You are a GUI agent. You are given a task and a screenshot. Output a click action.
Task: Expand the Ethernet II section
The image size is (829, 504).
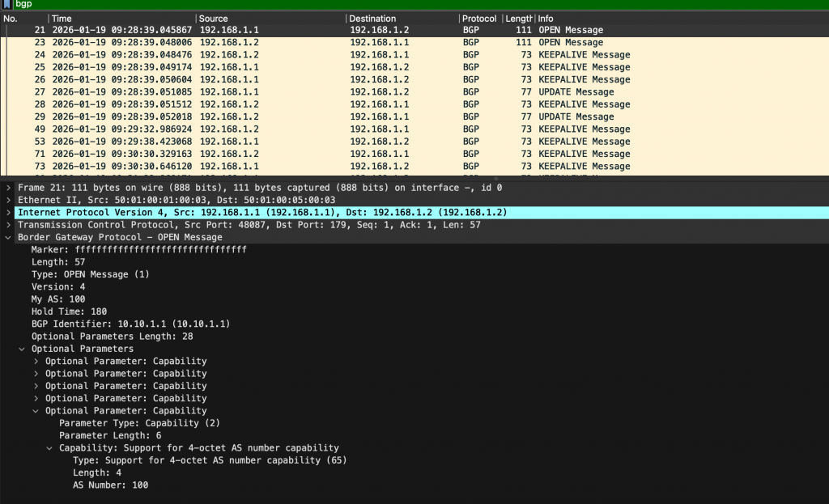pos(8,200)
